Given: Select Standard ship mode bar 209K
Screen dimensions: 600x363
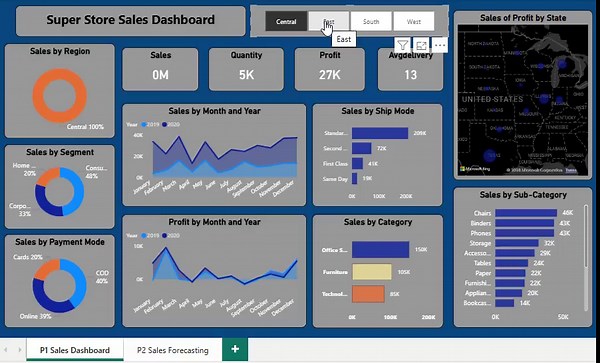Looking at the screenshot, I should [380, 133].
